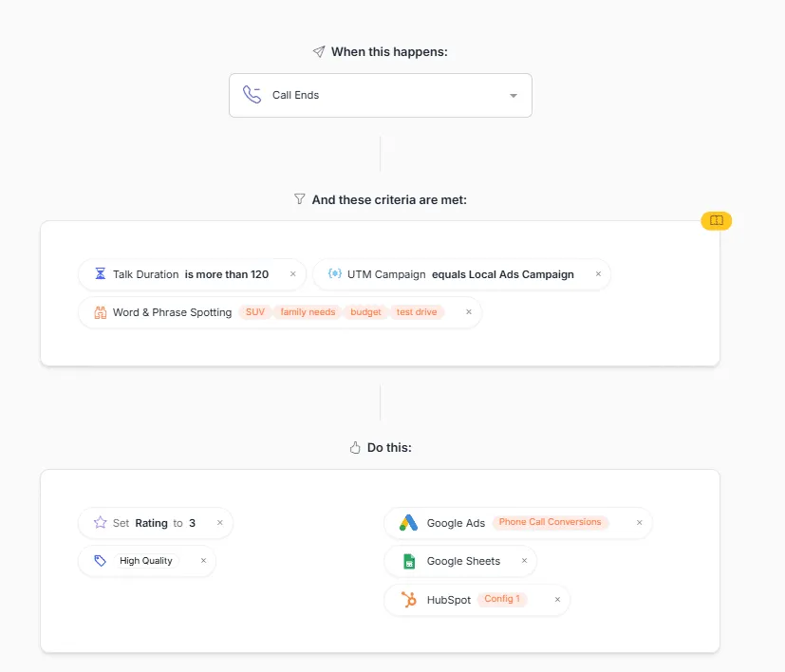Click the hourglass icon on Talk Duration
Screen dimensions: 785x672
100,273
